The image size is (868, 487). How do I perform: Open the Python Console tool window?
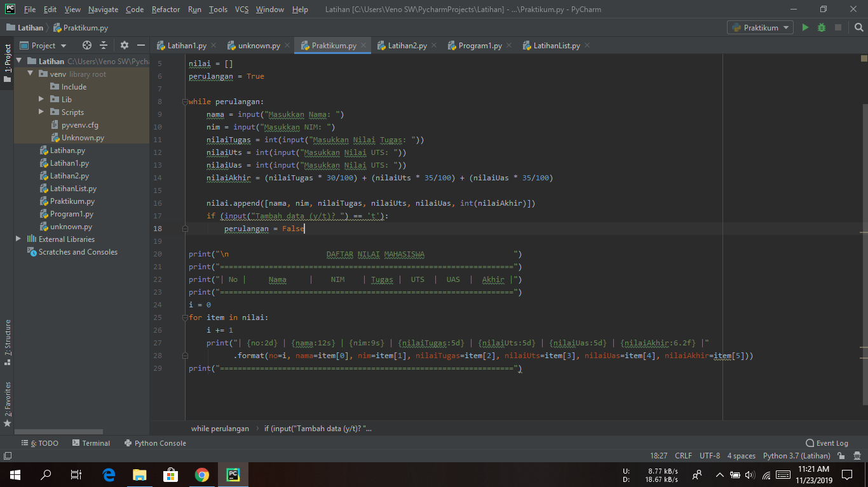tap(155, 443)
